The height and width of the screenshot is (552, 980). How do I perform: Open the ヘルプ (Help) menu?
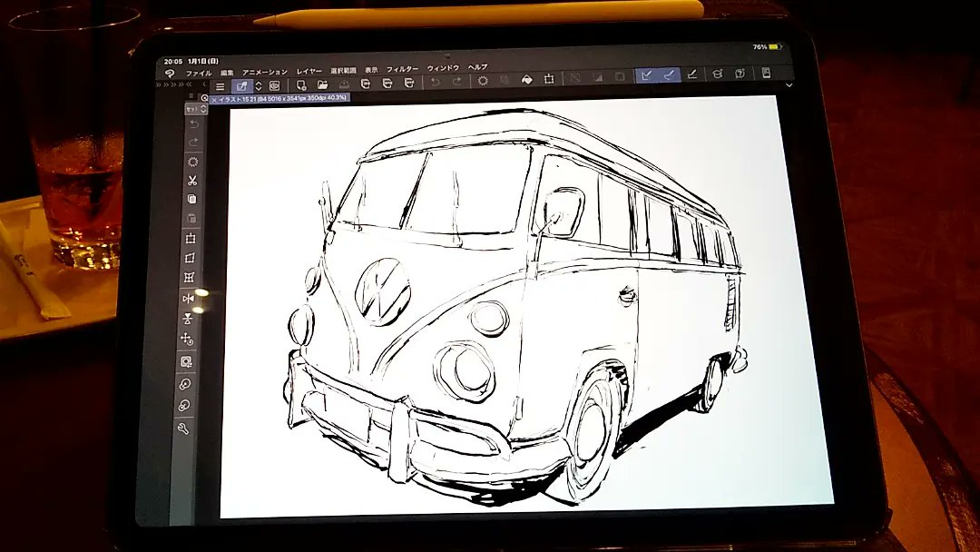click(x=477, y=67)
